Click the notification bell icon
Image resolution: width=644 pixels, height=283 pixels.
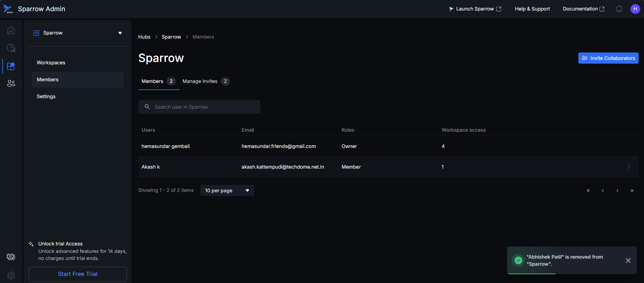pos(619,9)
